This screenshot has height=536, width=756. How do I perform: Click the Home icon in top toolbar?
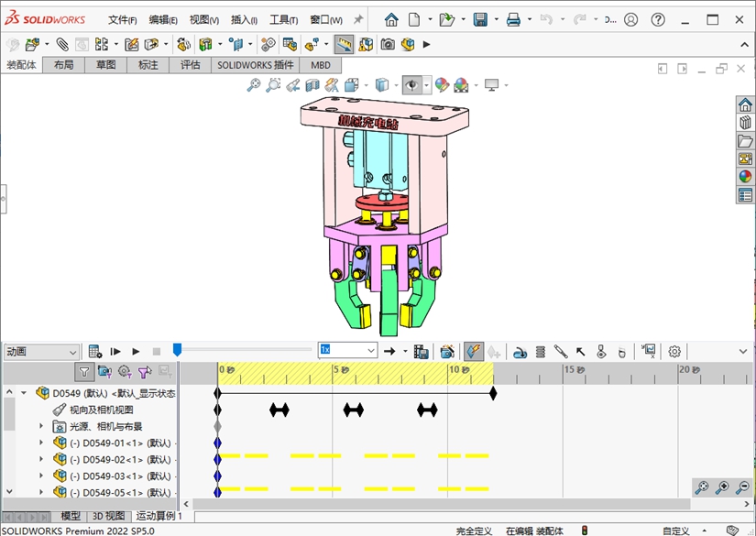(391, 19)
